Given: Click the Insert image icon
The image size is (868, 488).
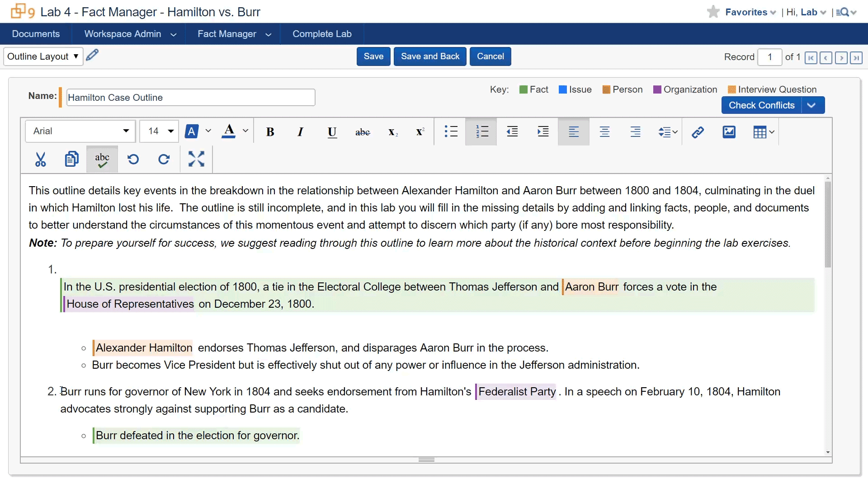Looking at the screenshot, I should (729, 132).
